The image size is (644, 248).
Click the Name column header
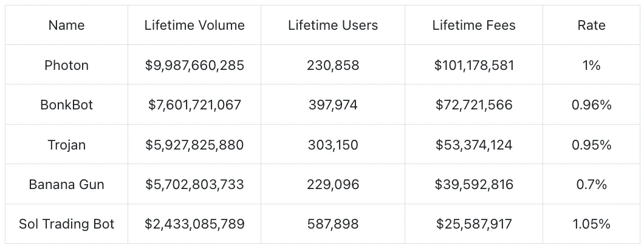click(66, 26)
